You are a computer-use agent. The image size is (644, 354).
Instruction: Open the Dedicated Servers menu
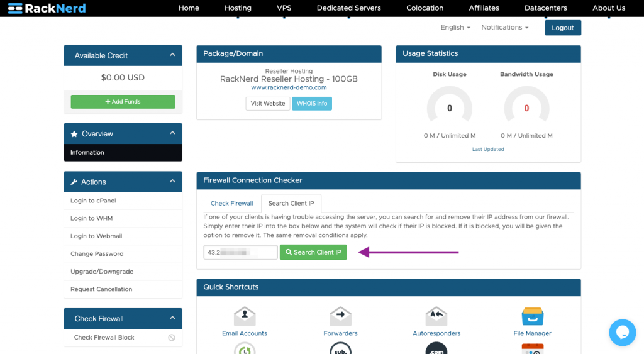[x=348, y=8]
